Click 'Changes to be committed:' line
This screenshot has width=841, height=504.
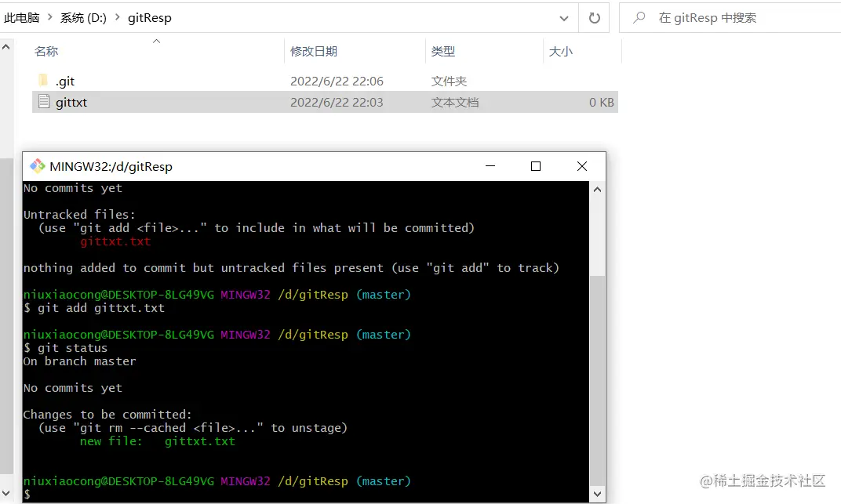tap(107, 415)
